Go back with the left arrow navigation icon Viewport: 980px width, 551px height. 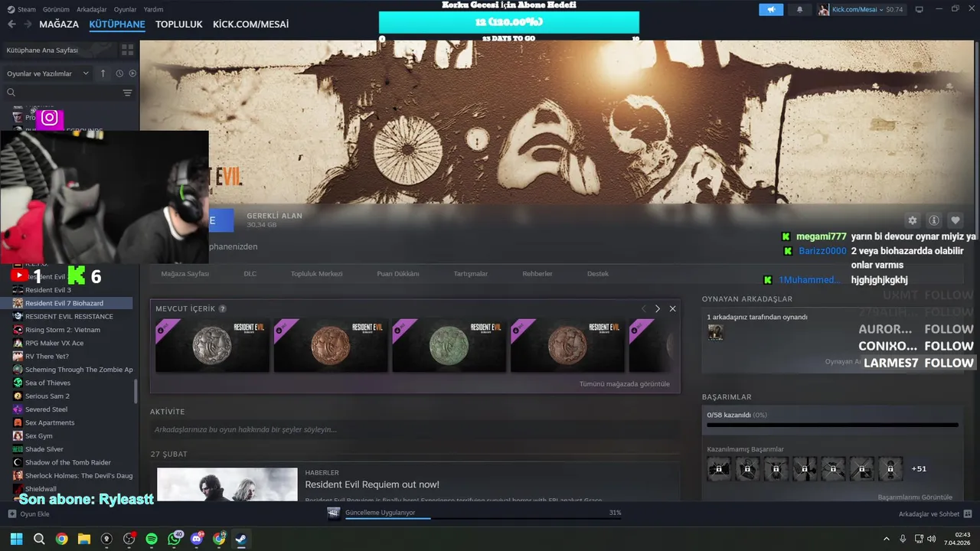[11, 24]
